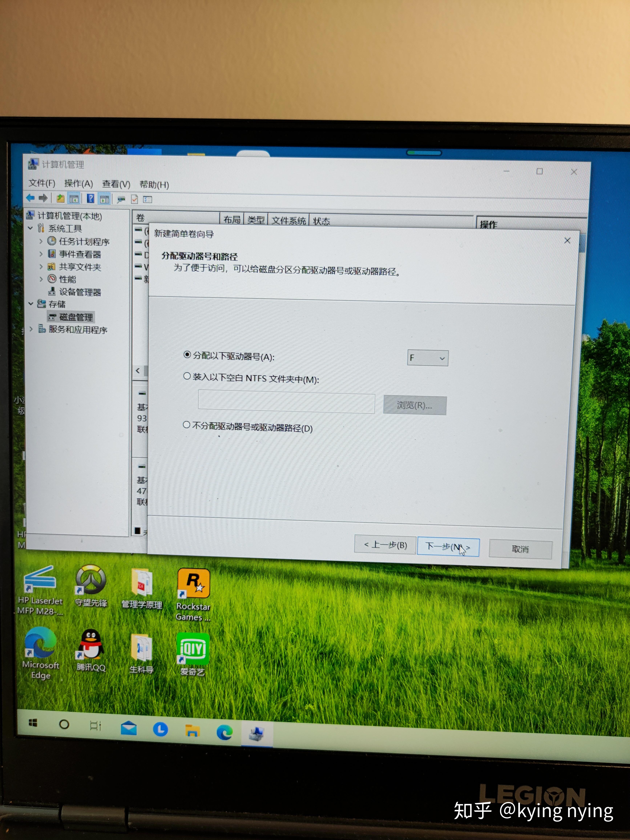630x840 pixels.
Task: Select 不分配驱动器号或驱动器路径 radio button
Action: (x=186, y=425)
